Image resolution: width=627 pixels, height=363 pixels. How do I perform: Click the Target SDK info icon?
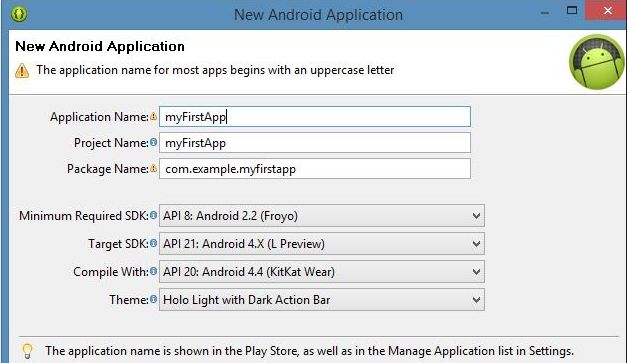154,243
